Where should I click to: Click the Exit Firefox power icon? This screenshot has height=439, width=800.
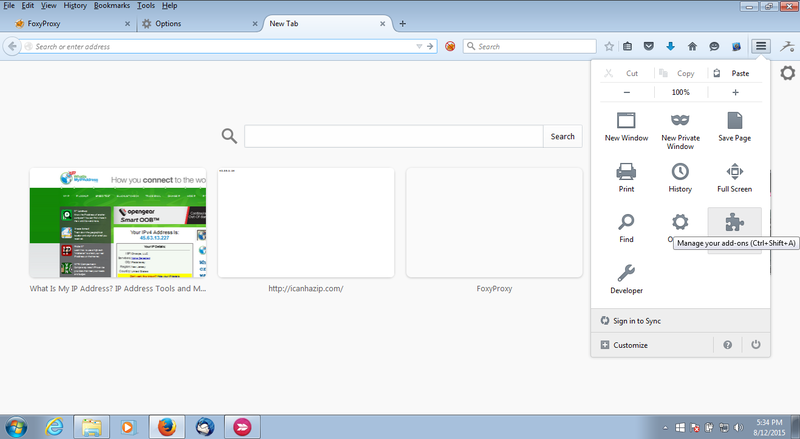tap(756, 345)
